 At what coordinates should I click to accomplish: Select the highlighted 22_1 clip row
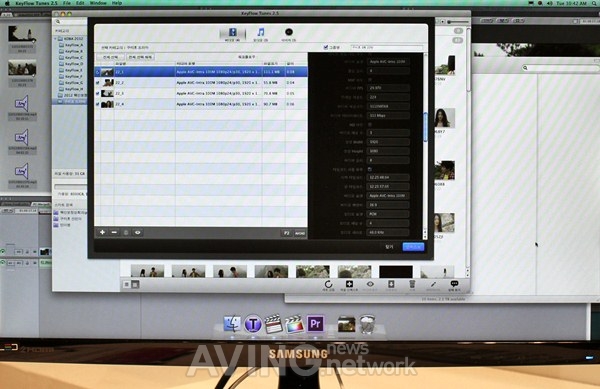click(x=201, y=72)
